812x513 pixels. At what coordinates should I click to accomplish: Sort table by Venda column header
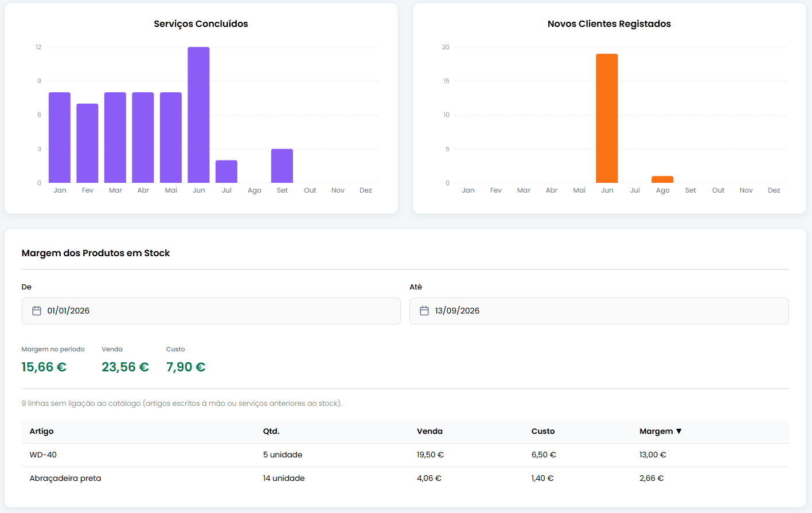[430, 431]
